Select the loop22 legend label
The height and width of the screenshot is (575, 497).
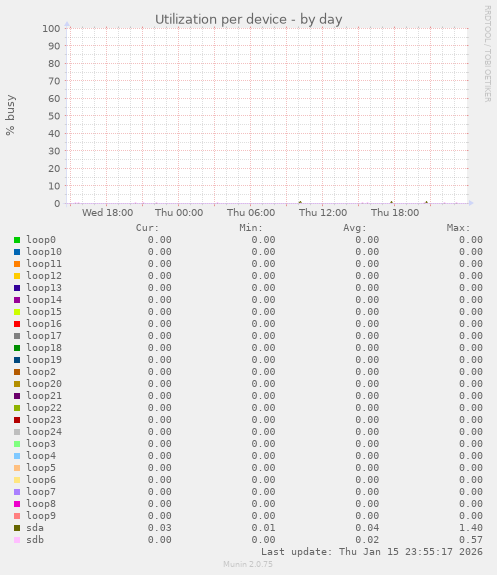pyautogui.click(x=44, y=408)
